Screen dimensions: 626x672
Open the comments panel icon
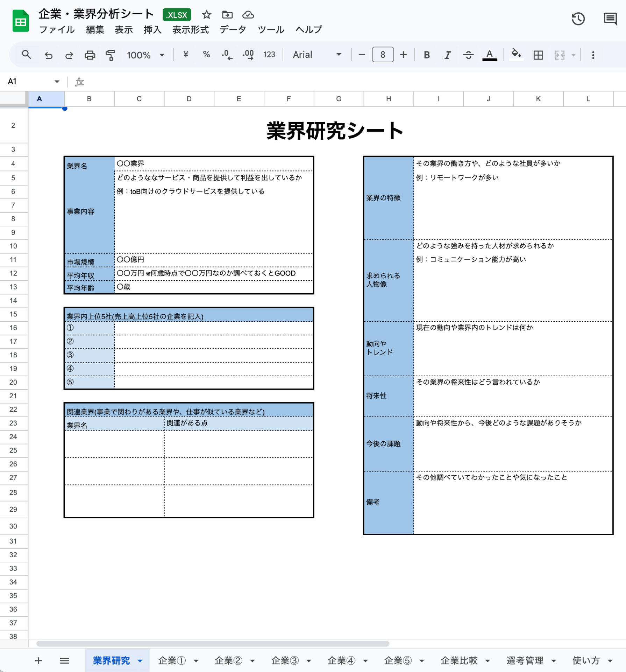click(x=610, y=19)
